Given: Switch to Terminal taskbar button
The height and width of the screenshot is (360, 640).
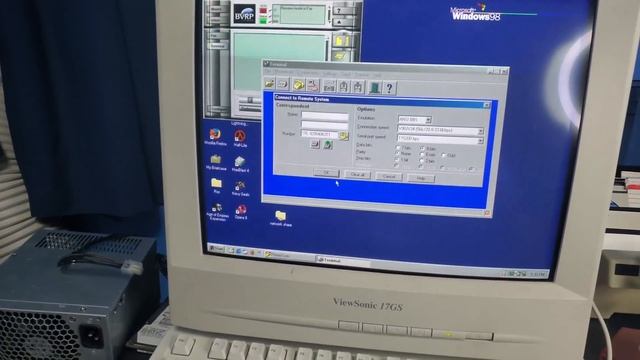Looking at the screenshot, I should (x=343, y=260).
